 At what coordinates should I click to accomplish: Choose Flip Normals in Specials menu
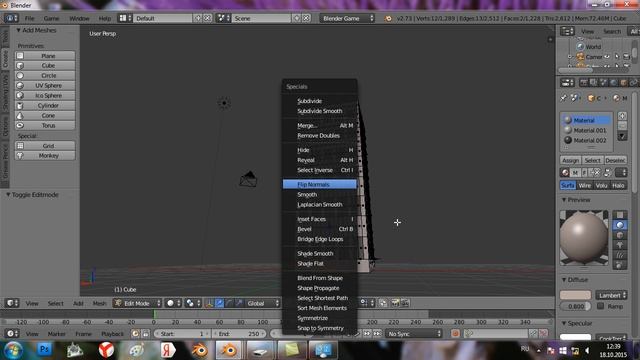click(320, 184)
